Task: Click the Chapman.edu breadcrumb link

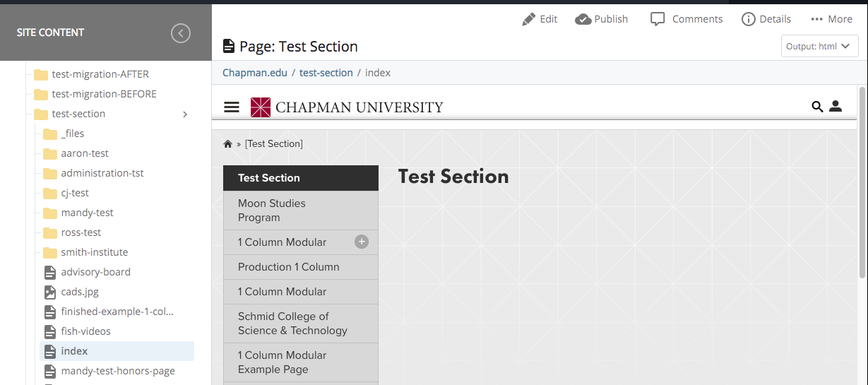Action: [254, 73]
